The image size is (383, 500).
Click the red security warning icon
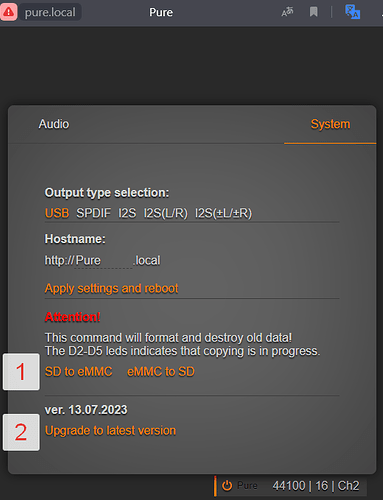(x=8, y=12)
